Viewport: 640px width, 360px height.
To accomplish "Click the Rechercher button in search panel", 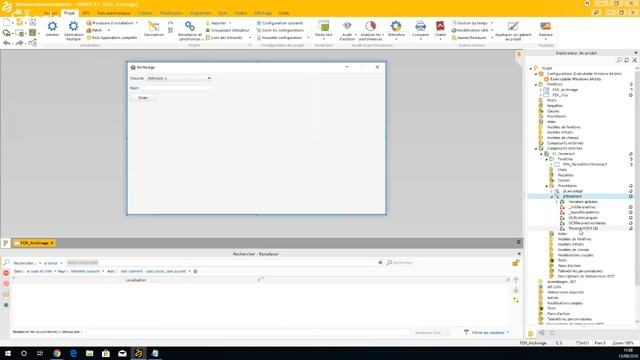I will pos(399,263).
